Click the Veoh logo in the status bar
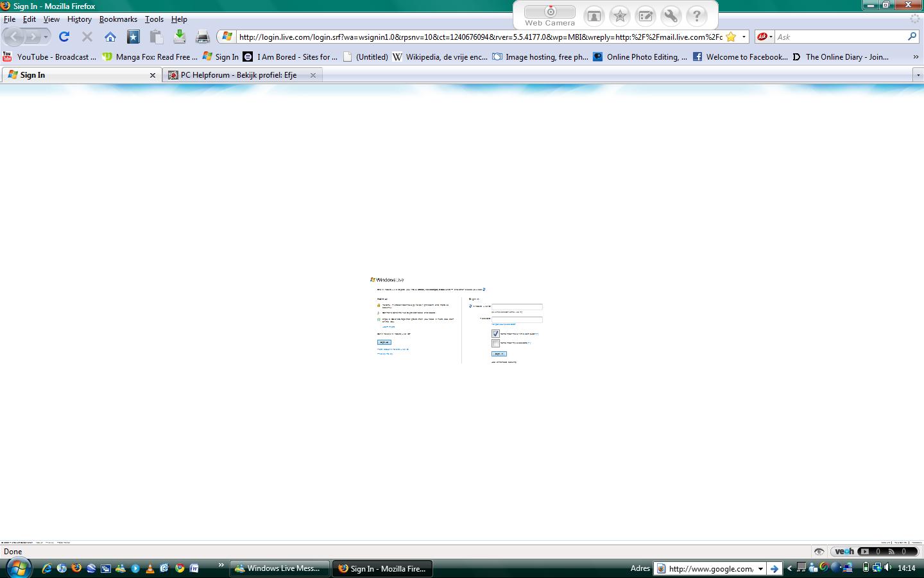Image resolution: width=924 pixels, height=578 pixels. 844,552
